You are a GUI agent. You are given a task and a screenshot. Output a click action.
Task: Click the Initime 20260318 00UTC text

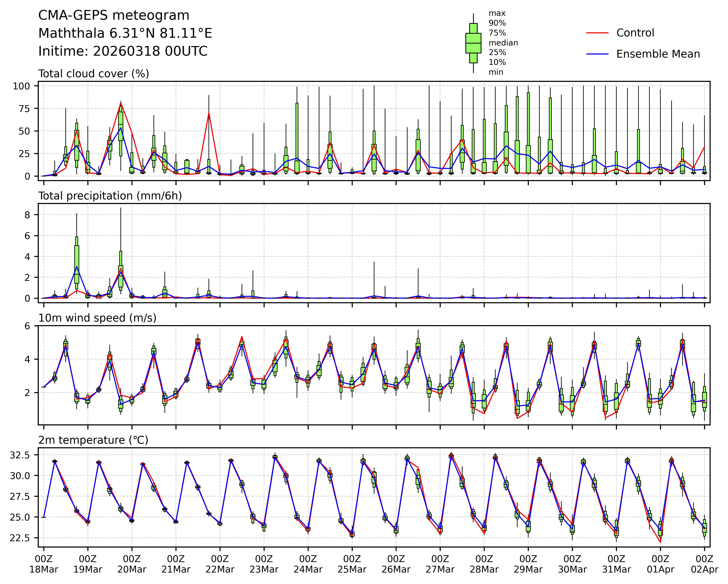[123, 51]
